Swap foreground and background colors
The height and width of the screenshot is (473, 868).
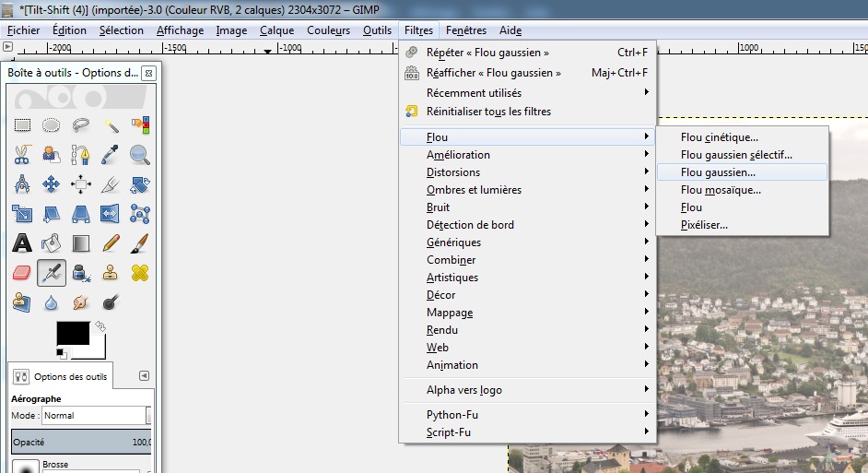coord(100,326)
